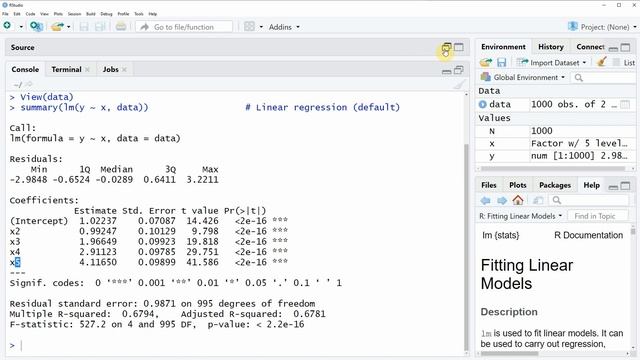Restore the Console pane
640x360 pixels.
459,70
